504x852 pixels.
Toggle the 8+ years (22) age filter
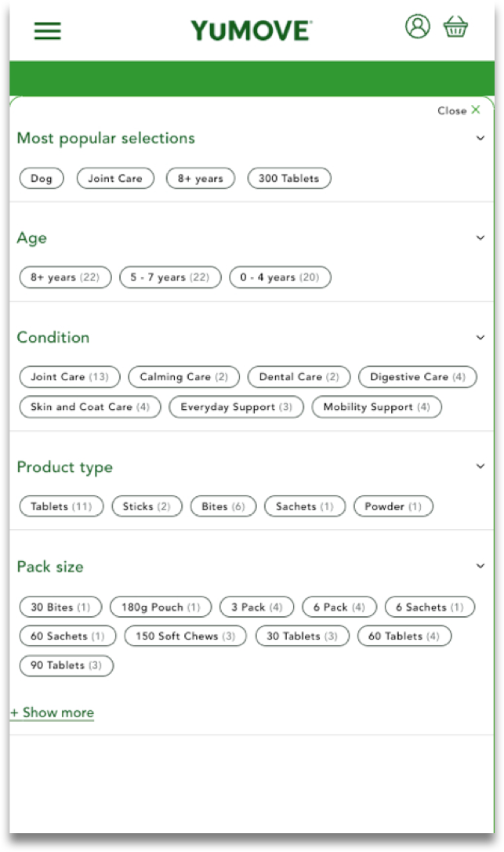65,277
